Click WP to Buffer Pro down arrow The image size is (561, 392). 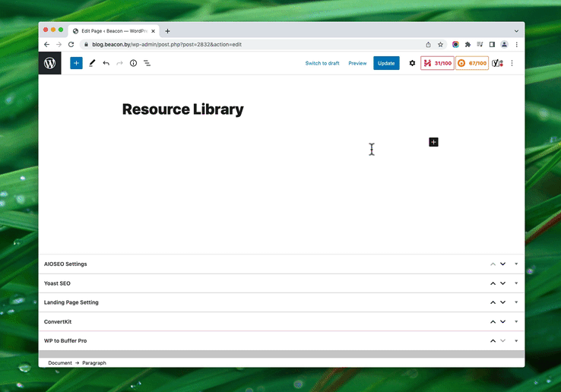[x=502, y=341]
